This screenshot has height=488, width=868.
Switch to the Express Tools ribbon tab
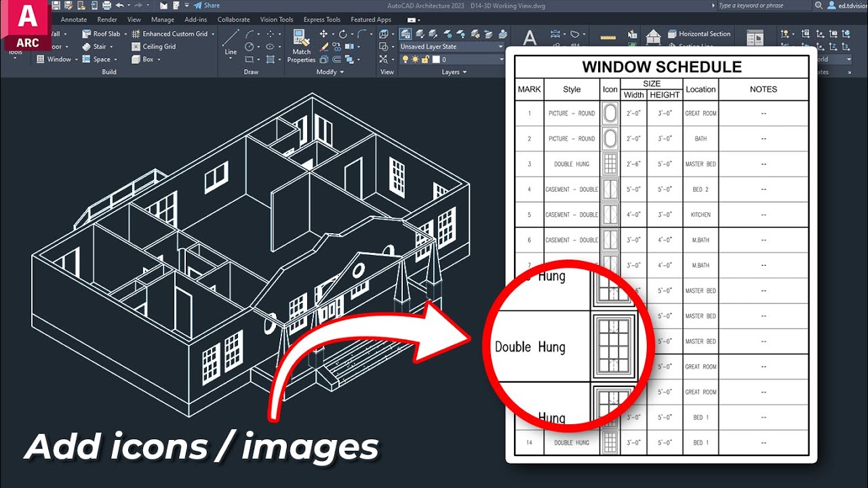pyautogui.click(x=322, y=20)
